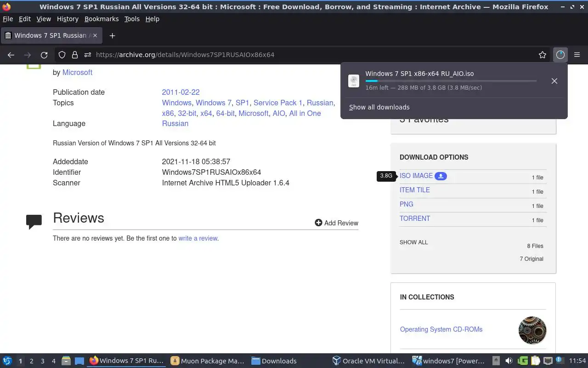
Task: Open the network connection tray icon
Action: coord(548,361)
